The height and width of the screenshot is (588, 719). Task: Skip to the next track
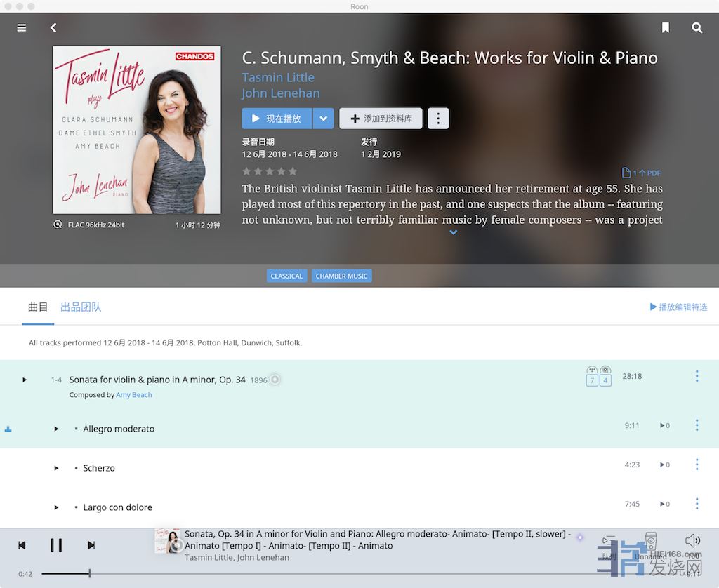[91, 545]
